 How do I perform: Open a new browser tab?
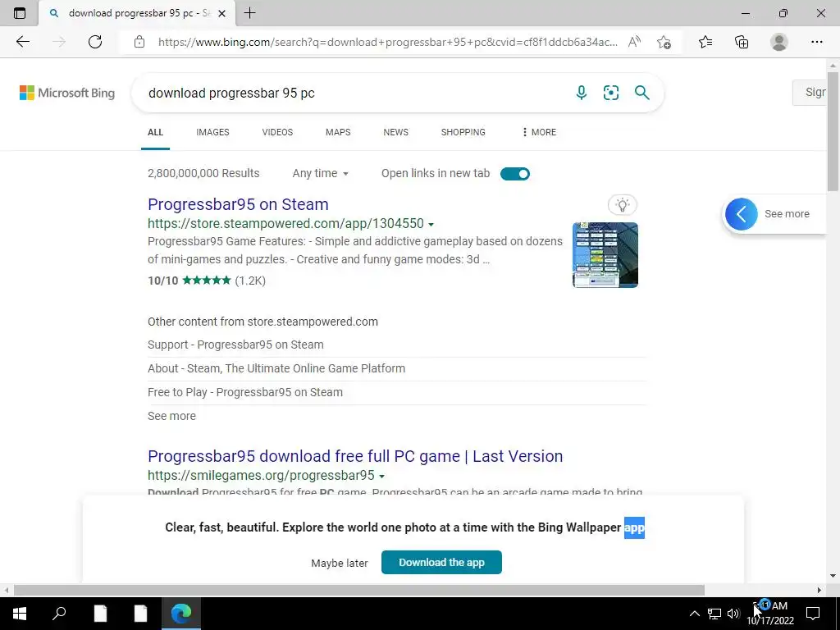point(249,13)
